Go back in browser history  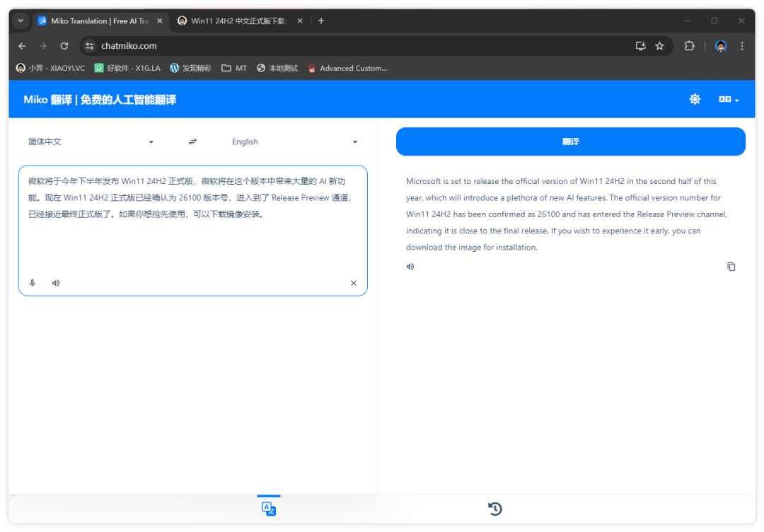click(22, 46)
